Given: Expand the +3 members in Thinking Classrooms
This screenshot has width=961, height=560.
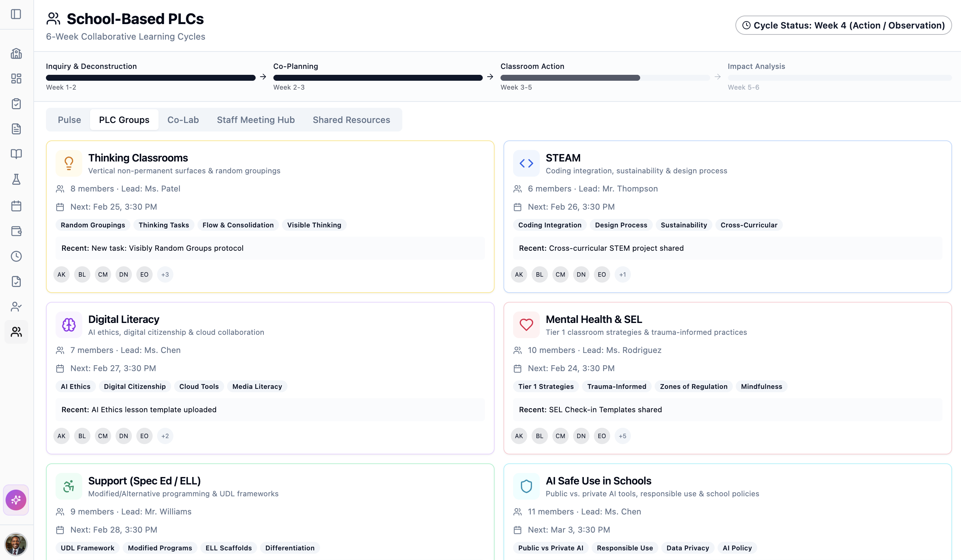Looking at the screenshot, I should tap(165, 274).
